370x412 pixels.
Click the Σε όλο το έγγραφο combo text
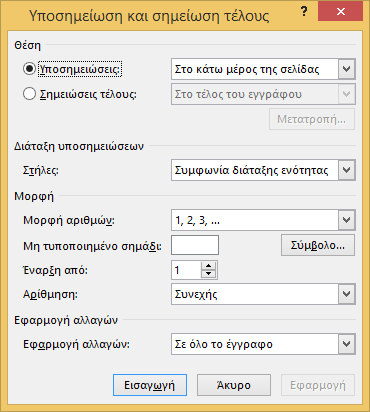tap(224, 344)
